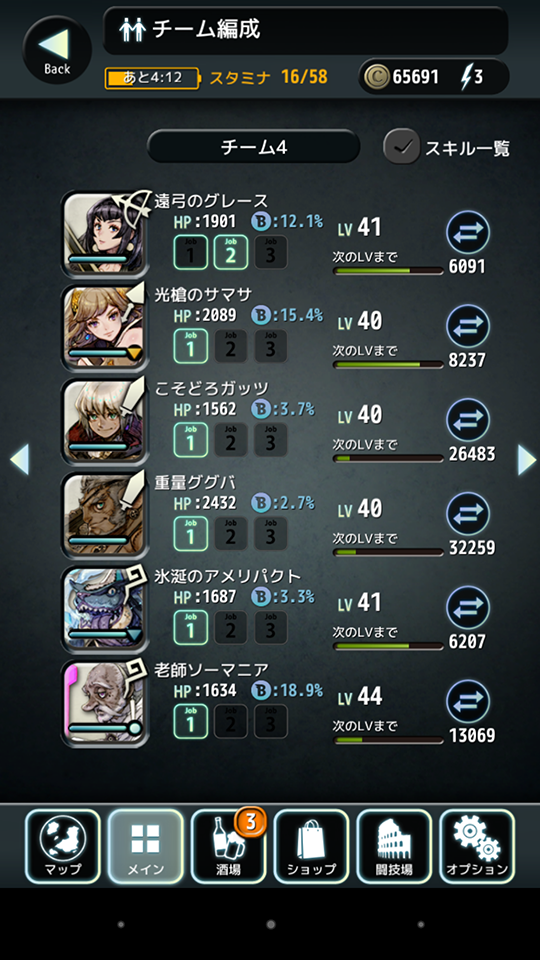
Task: Tap the スタミナ gauge bar
Action: click(152, 78)
